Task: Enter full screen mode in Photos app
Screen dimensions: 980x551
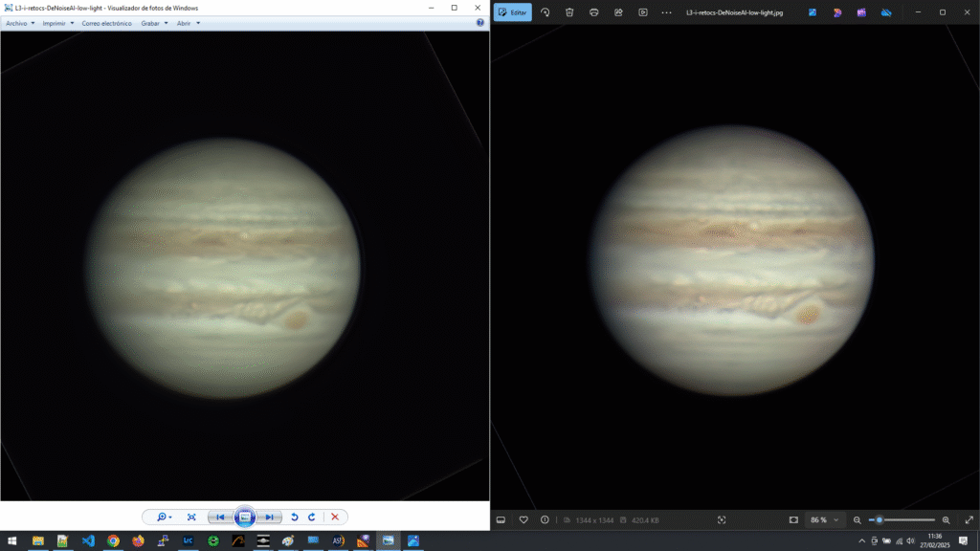Action: click(969, 519)
